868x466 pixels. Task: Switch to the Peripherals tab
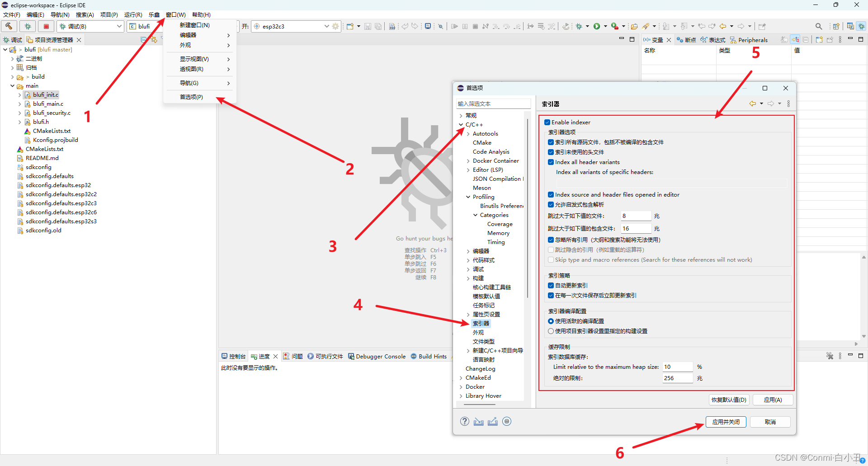pyautogui.click(x=749, y=40)
